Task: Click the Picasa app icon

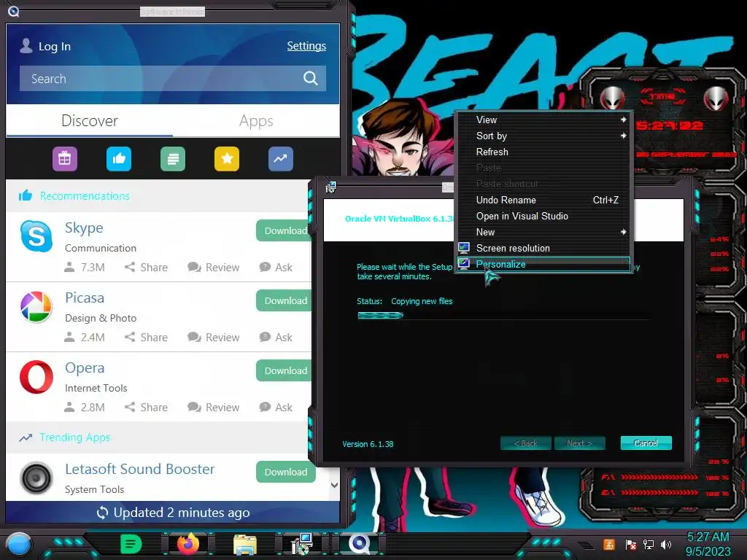Action: (x=36, y=307)
